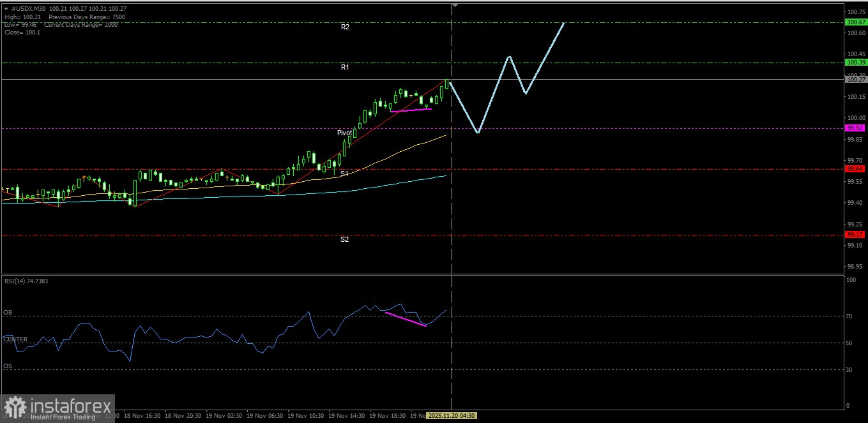The image size is (868, 423).
Task: Click the 19 Nov 14:30 time axis label
Action: point(347,415)
